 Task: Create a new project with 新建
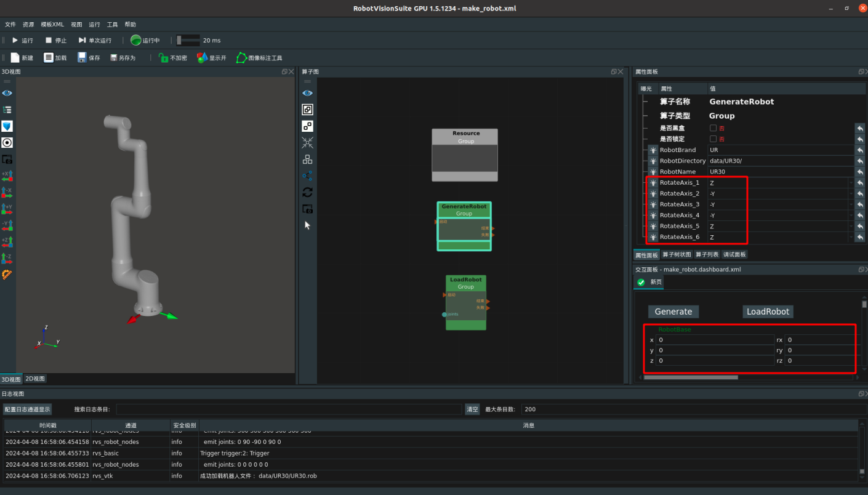[x=22, y=58]
